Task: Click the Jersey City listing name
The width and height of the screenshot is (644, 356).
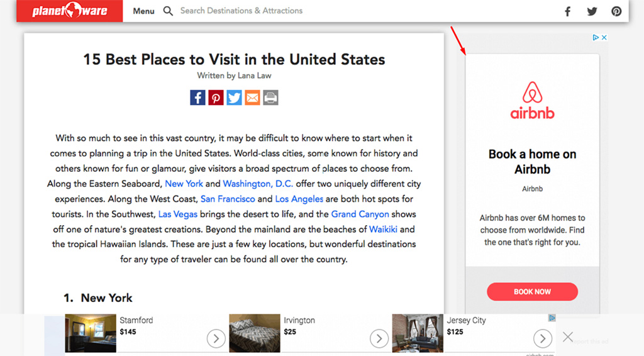Action: (x=466, y=320)
